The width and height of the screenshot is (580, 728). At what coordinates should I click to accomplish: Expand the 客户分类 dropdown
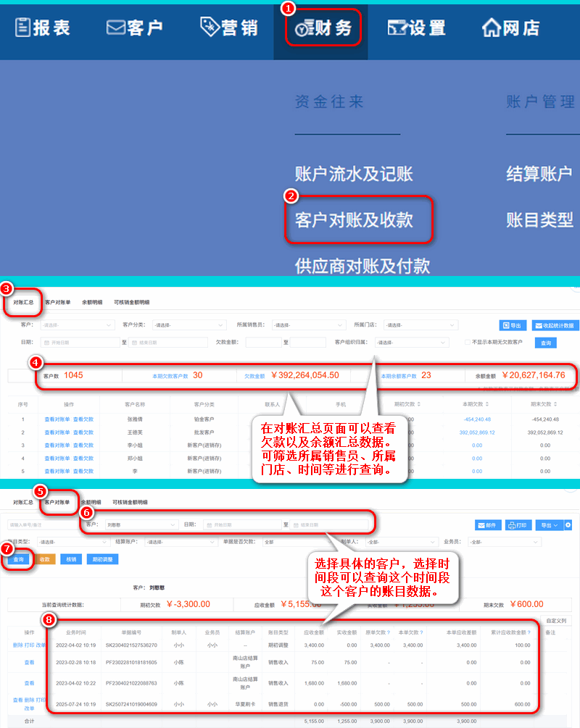(x=188, y=325)
